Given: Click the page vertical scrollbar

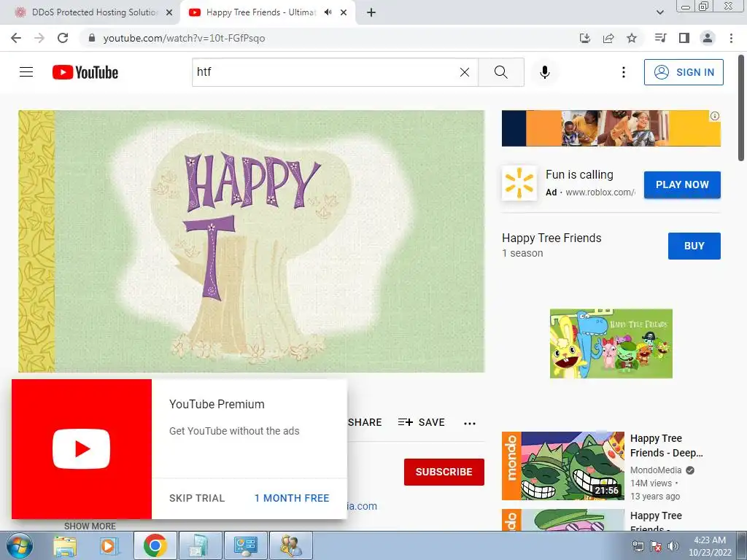Looking at the screenshot, I should click(x=742, y=109).
